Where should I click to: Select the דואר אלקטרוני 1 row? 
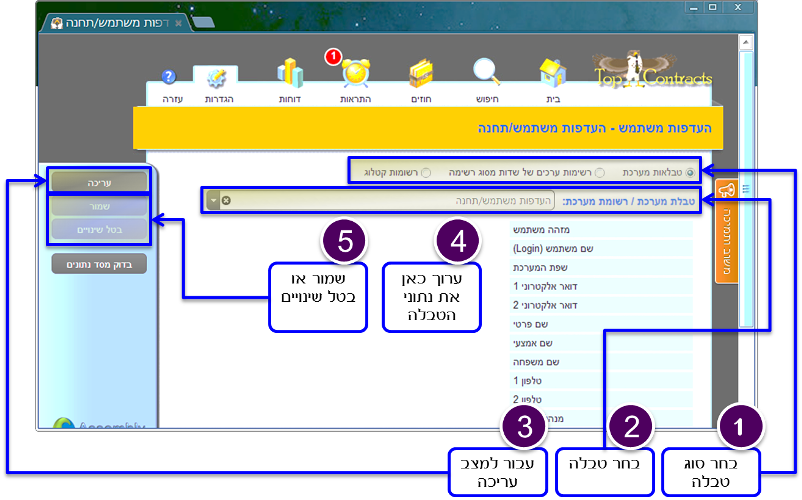point(602,286)
